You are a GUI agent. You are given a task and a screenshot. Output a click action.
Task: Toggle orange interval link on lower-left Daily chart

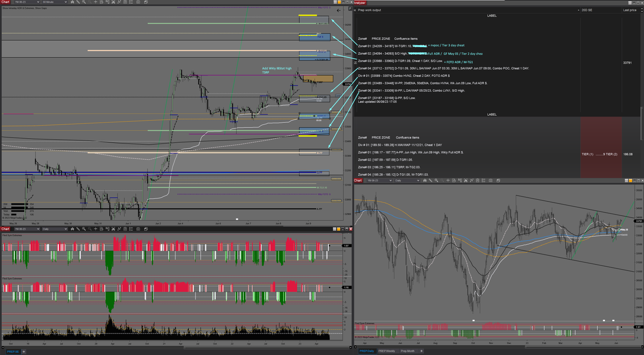coord(339,229)
